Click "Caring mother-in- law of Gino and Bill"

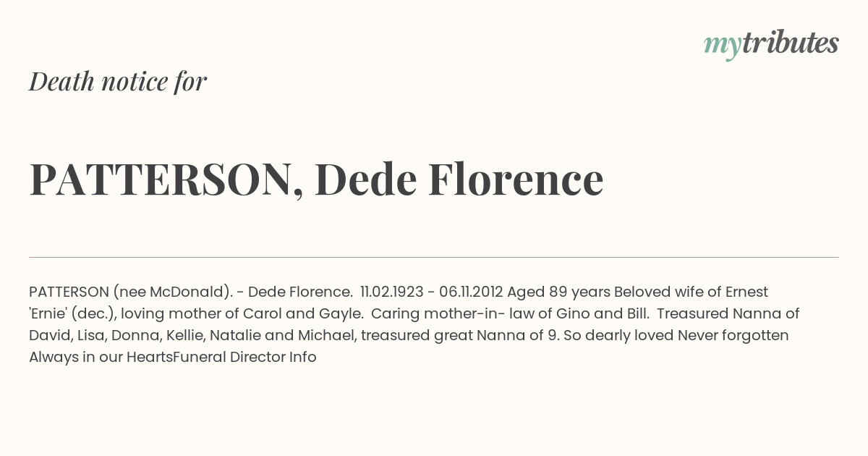tap(511, 313)
